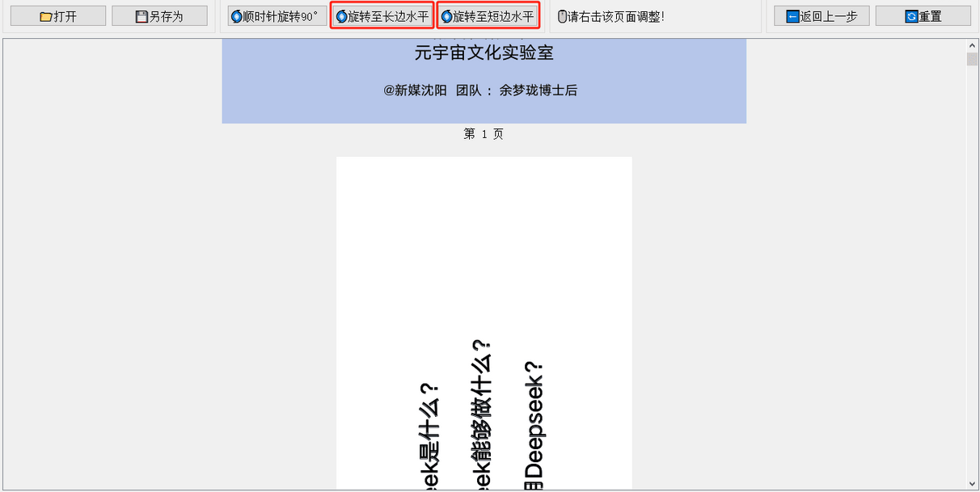Click 旋转至长边水平 button
Image resolution: width=980 pixels, height=492 pixels.
coord(382,16)
